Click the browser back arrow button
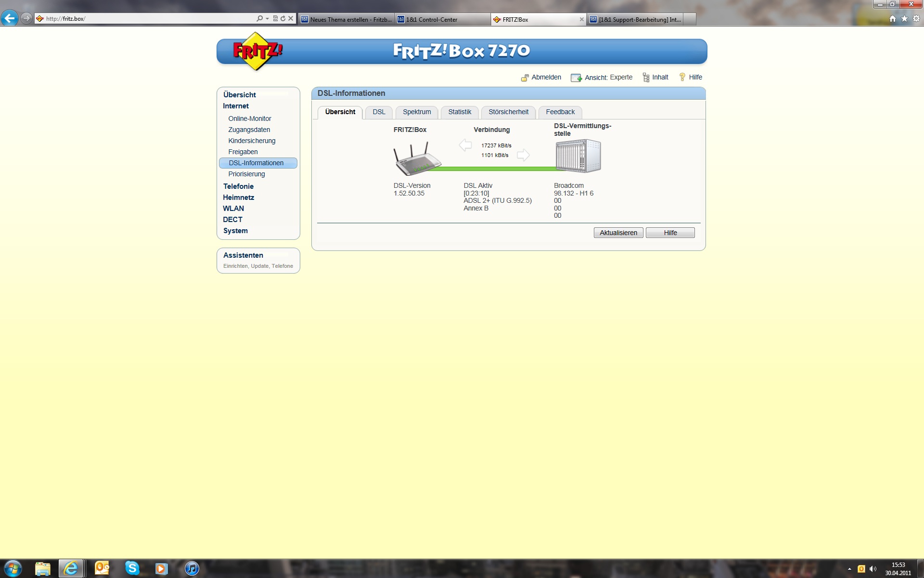Image resolution: width=924 pixels, height=578 pixels. pos(10,18)
